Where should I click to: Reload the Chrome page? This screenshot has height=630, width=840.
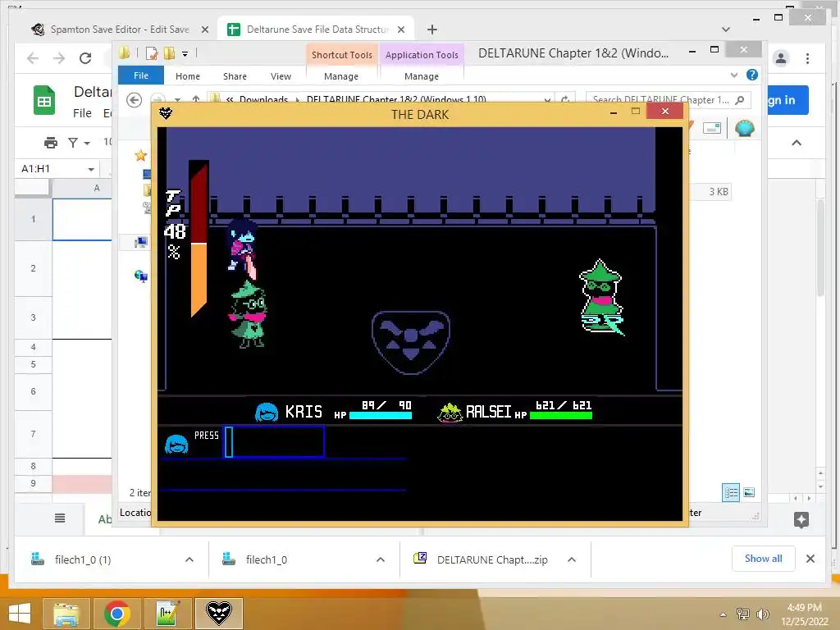tap(85, 58)
